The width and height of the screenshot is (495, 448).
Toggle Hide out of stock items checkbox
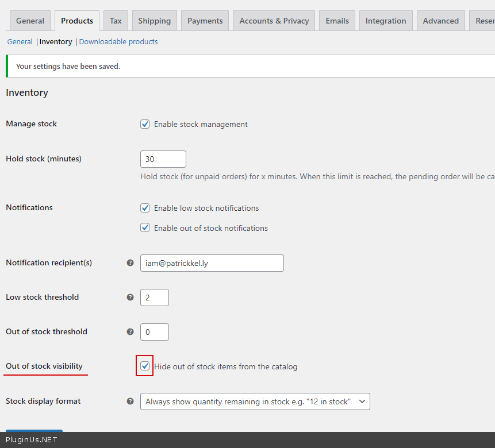145,366
